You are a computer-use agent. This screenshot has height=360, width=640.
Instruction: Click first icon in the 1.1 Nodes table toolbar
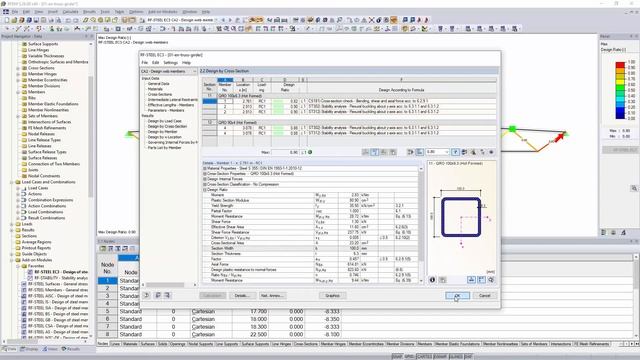pyautogui.click(x=103, y=248)
